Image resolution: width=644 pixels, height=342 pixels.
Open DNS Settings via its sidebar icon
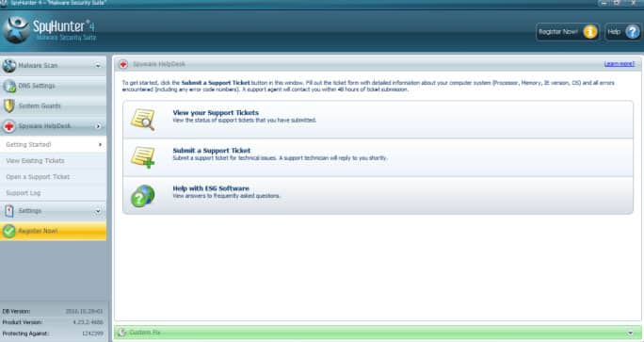[x=9, y=86]
